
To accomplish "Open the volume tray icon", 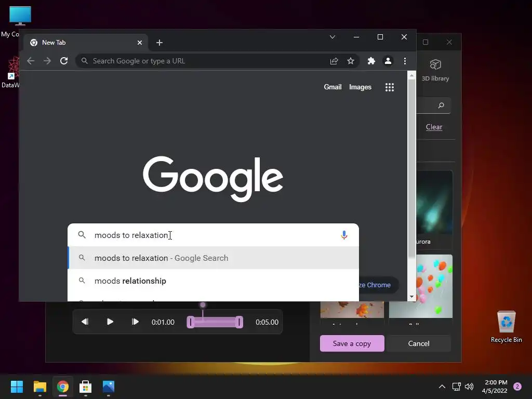I will (469, 387).
